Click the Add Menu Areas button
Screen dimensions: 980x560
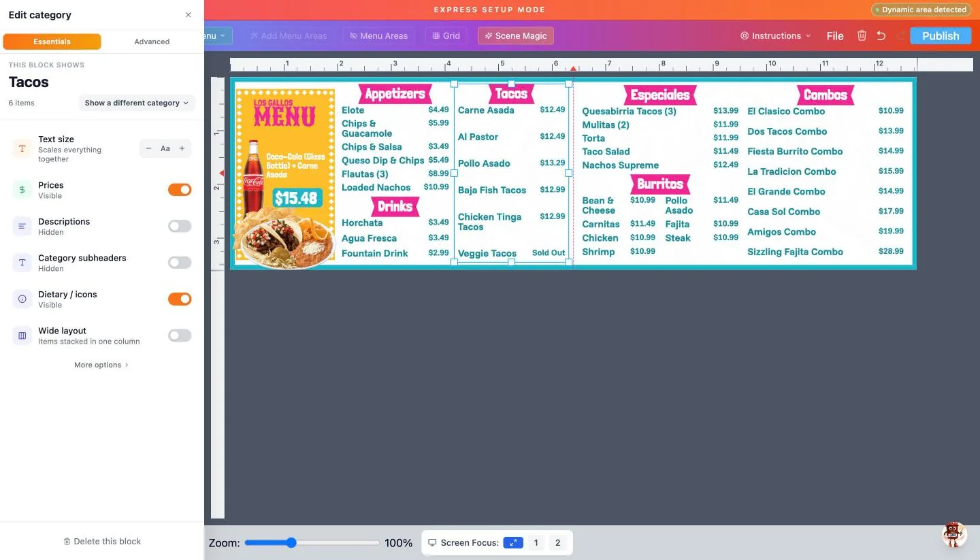(x=289, y=36)
